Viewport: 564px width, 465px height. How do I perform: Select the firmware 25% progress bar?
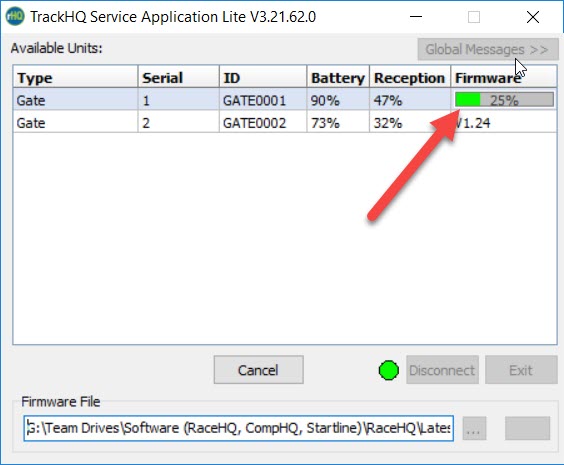[504, 100]
